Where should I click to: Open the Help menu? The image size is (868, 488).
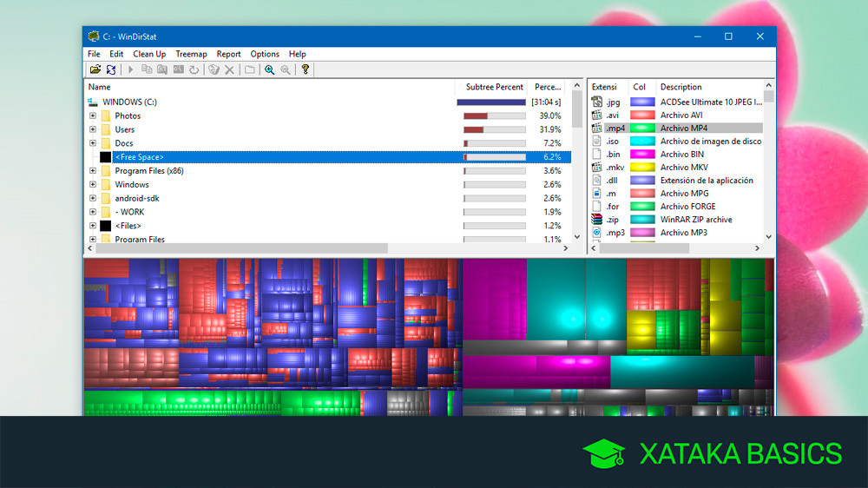click(297, 54)
